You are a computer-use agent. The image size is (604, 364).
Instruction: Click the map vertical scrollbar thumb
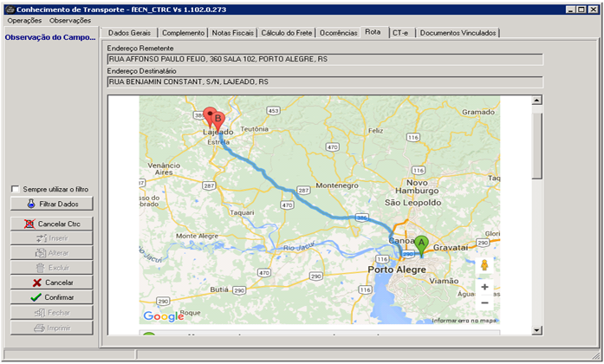(x=537, y=146)
